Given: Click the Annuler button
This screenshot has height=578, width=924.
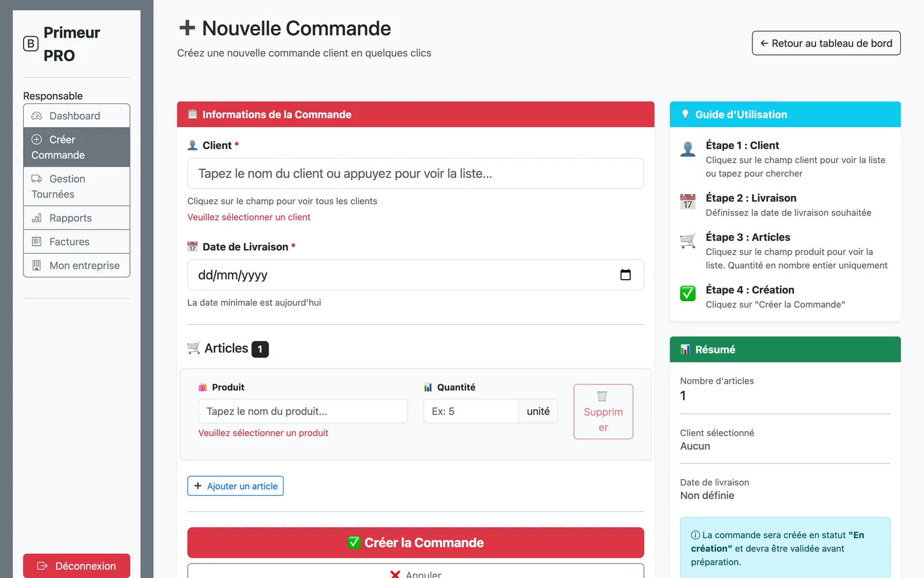Looking at the screenshot, I should (415, 571).
